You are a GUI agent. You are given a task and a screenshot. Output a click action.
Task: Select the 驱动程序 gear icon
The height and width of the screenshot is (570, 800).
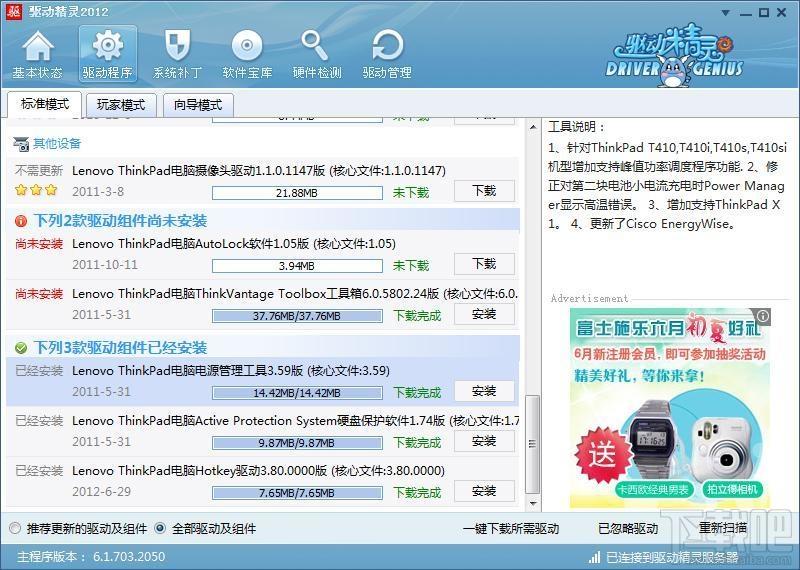[x=108, y=54]
